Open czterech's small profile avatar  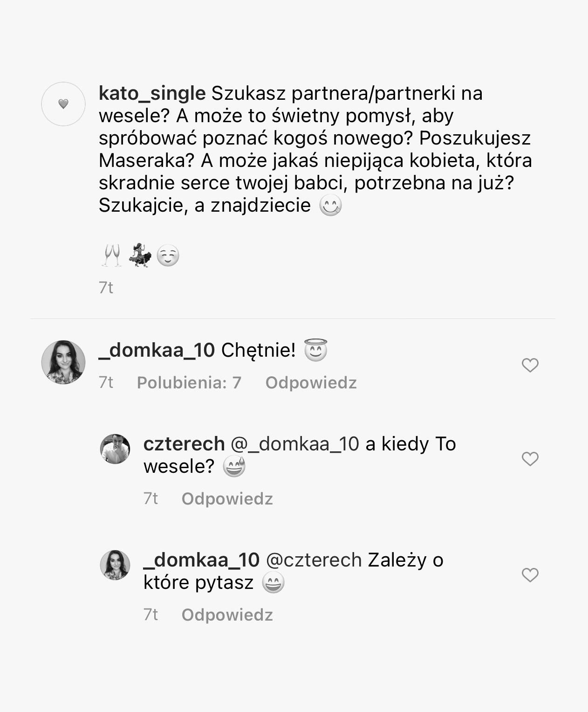click(115, 449)
